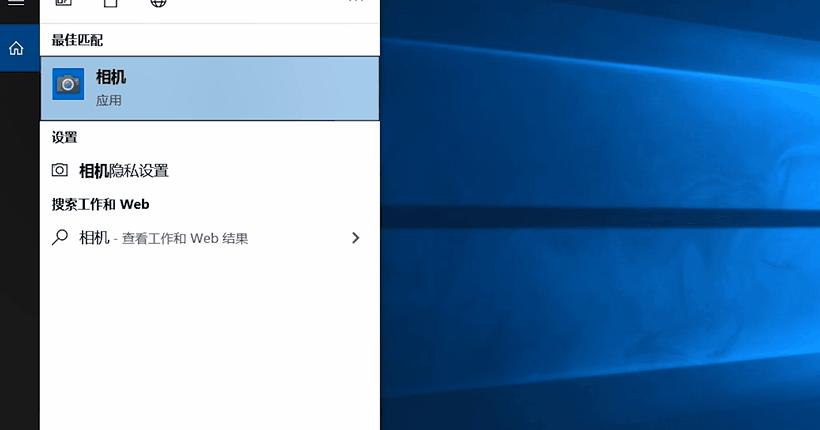Click the 设置 section heading
The width and height of the screenshot is (820, 430).
pos(64,138)
